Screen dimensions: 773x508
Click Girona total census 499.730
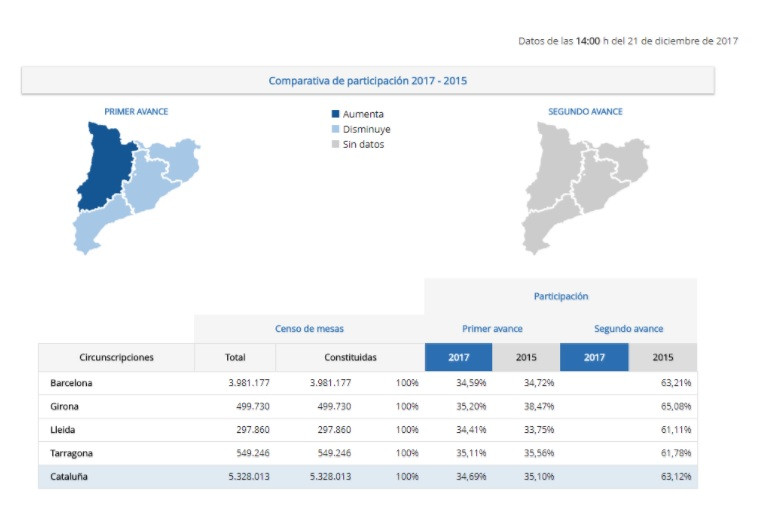point(253,406)
